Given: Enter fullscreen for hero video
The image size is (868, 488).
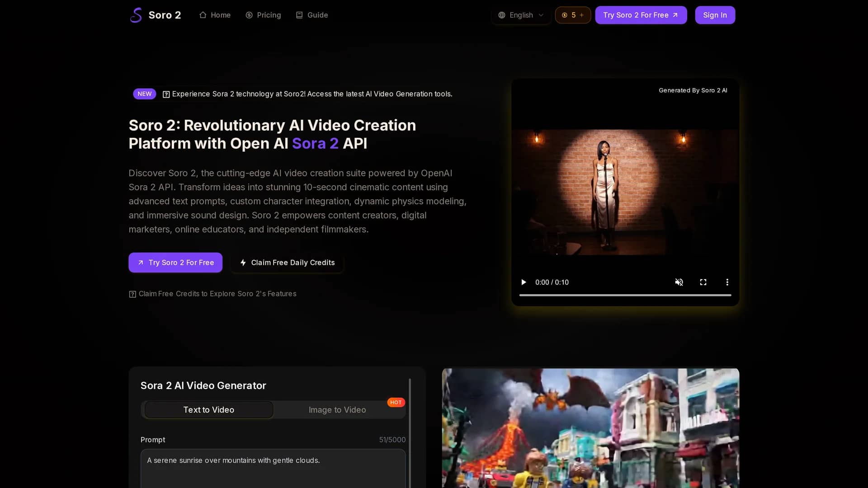Looking at the screenshot, I should (703, 282).
